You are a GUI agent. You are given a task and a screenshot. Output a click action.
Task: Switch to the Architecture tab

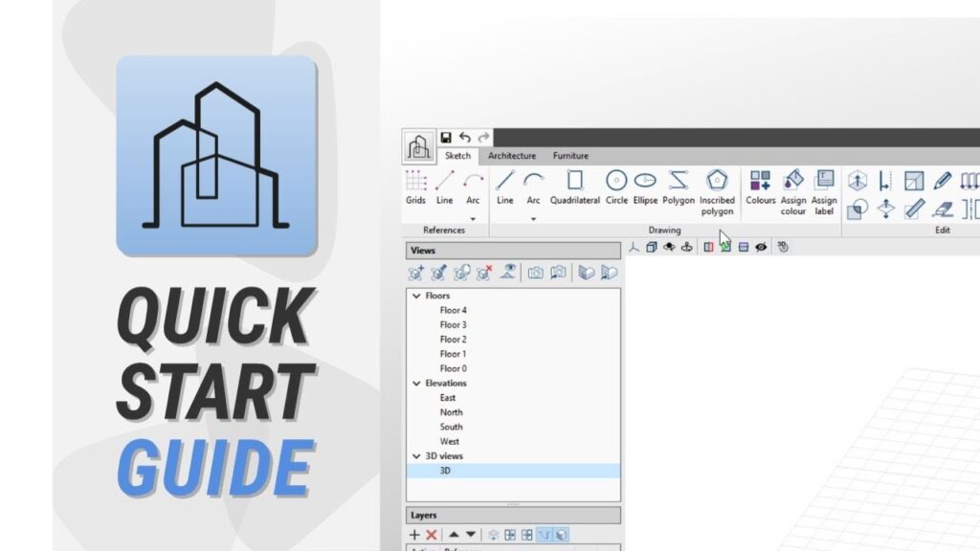click(x=512, y=156)
